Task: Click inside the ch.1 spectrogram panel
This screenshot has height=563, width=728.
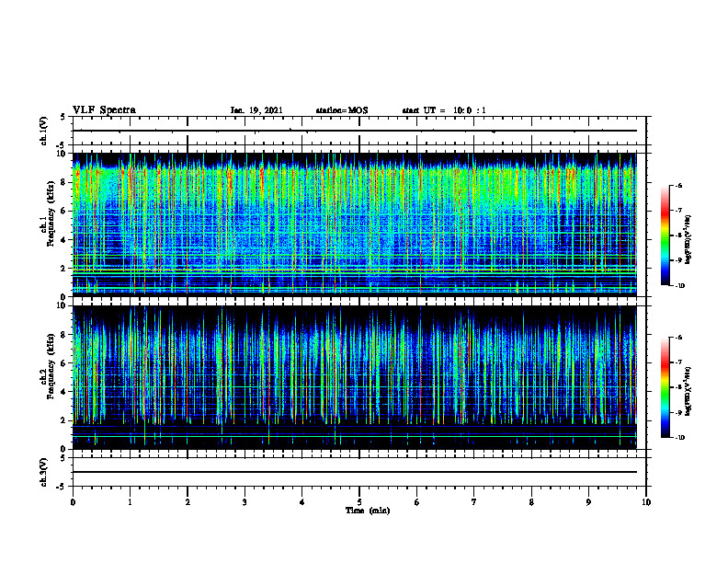Action: pos(355,224)
